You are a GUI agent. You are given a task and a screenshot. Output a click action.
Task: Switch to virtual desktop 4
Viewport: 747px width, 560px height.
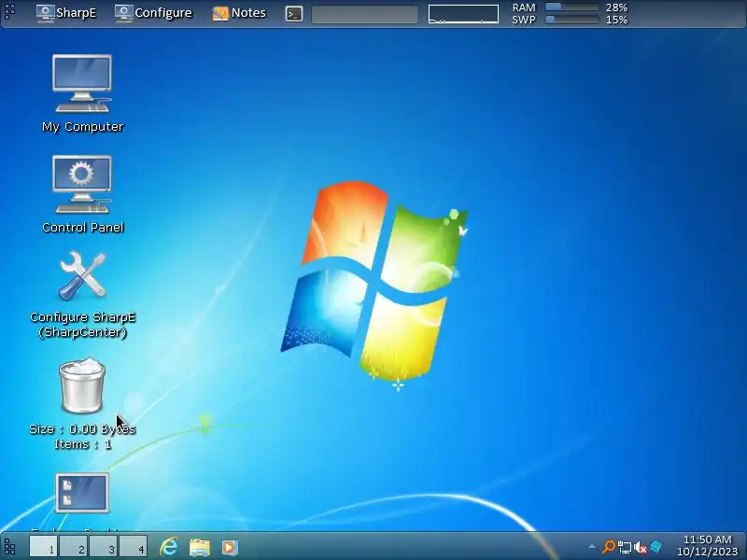(133, 546)
